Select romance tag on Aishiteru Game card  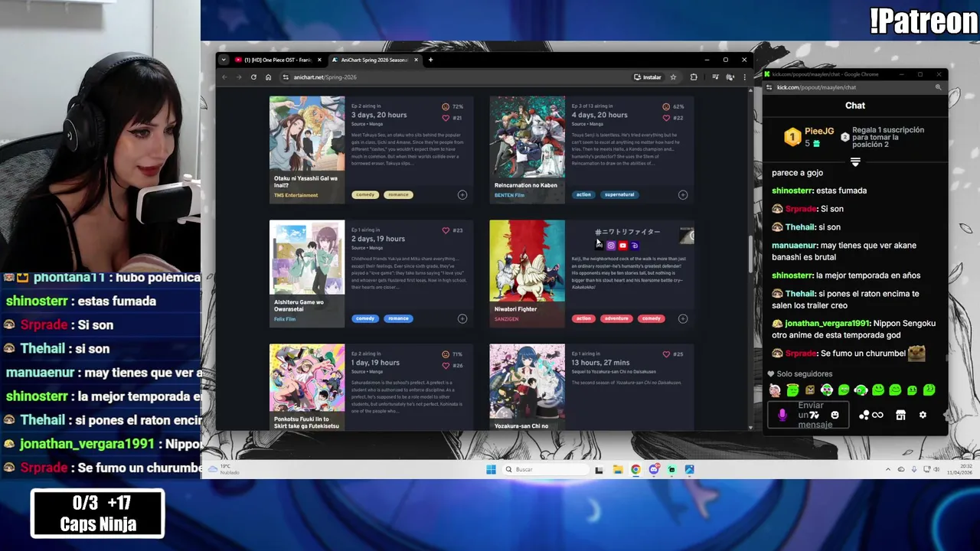click(398, 318)
